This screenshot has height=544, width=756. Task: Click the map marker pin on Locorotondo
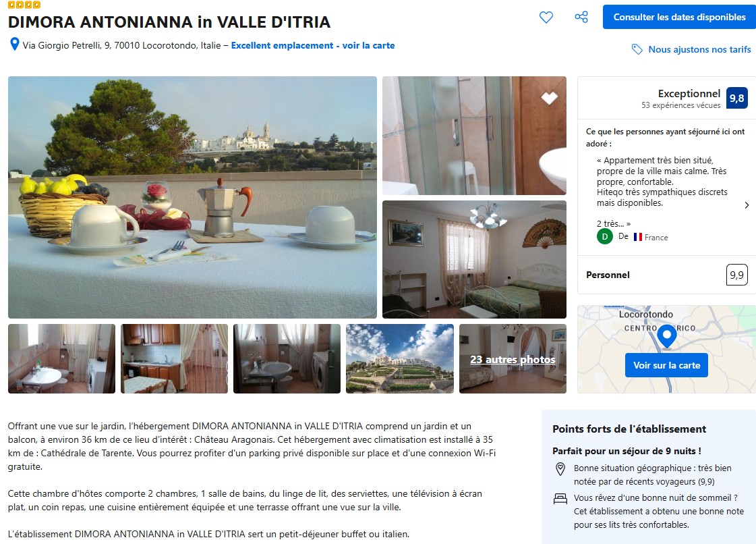pyautogui.click(x=667, y=336)
